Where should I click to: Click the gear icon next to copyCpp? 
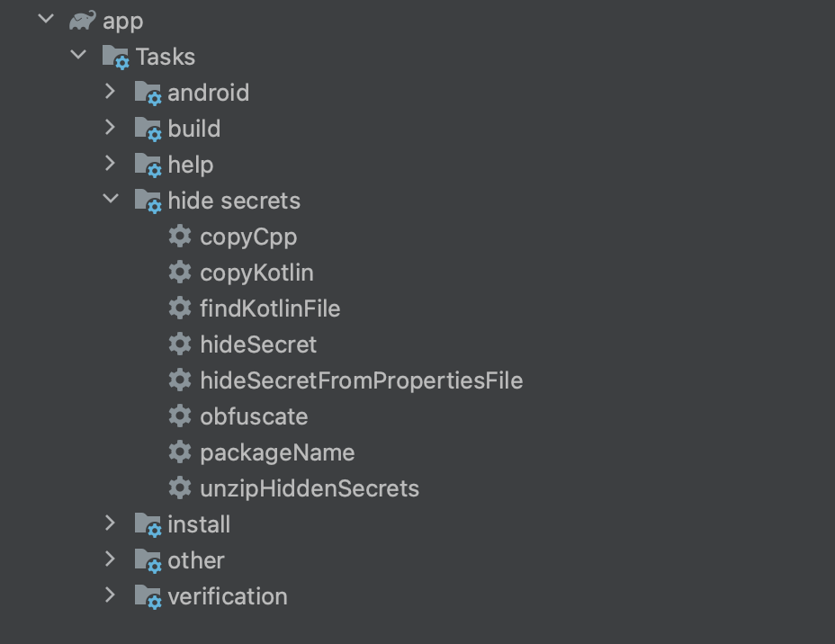[x=180, y=237]
